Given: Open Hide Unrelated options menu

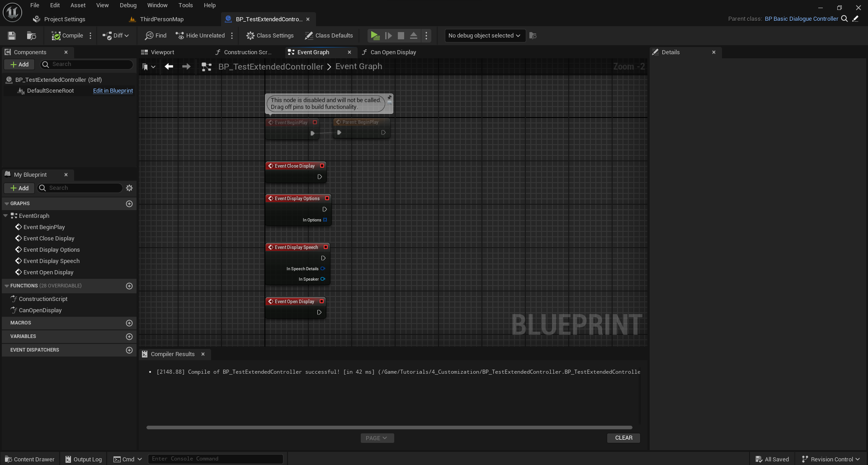Looking at the screenshot, I should coord(232,36).
